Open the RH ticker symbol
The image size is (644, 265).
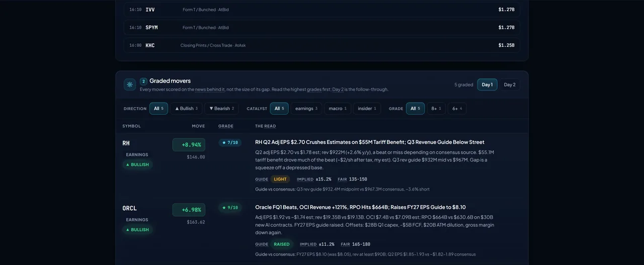(x=126, y=143)
